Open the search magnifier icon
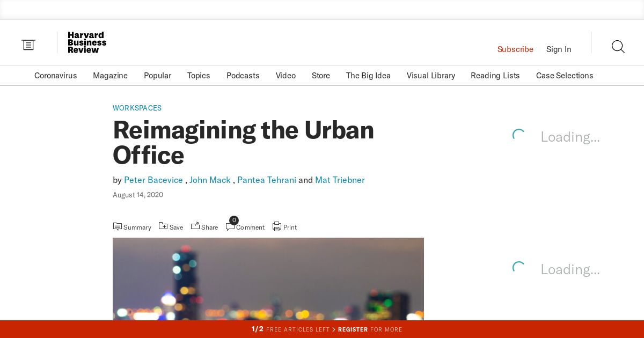Image resolution: width=644 pixels, height=338 pixels. pyautogui.click(x=618, y=47)
